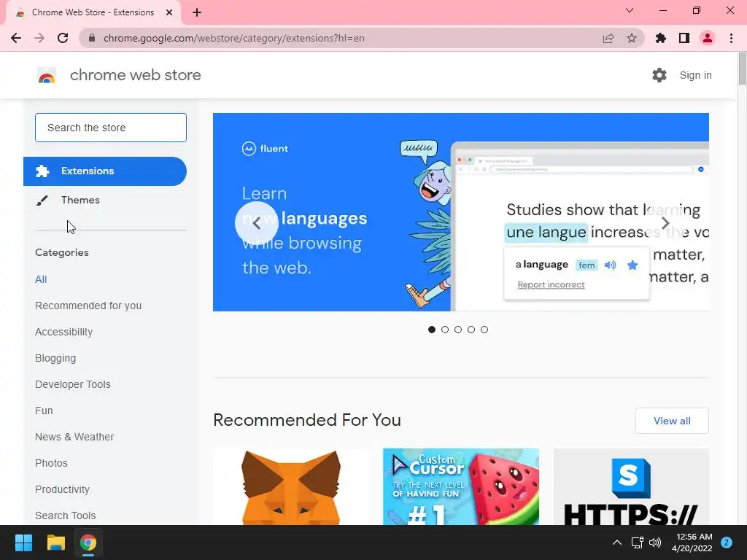This screenshot has height=560, width=747.
Task: Open the Extensions puzzle menu in toolbar
Action: click(x=661, y=38)
